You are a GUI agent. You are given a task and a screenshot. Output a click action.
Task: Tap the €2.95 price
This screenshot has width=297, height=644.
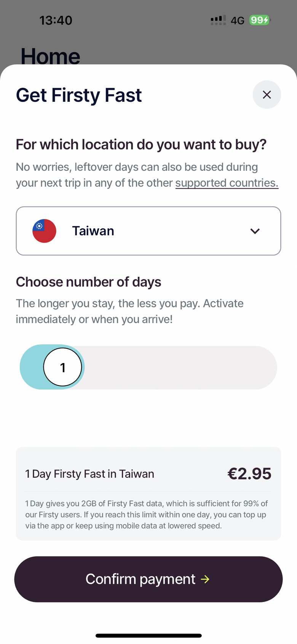coord(249,474)
